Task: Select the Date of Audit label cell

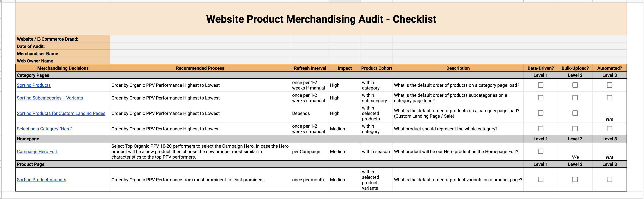Action: [63, 46]
